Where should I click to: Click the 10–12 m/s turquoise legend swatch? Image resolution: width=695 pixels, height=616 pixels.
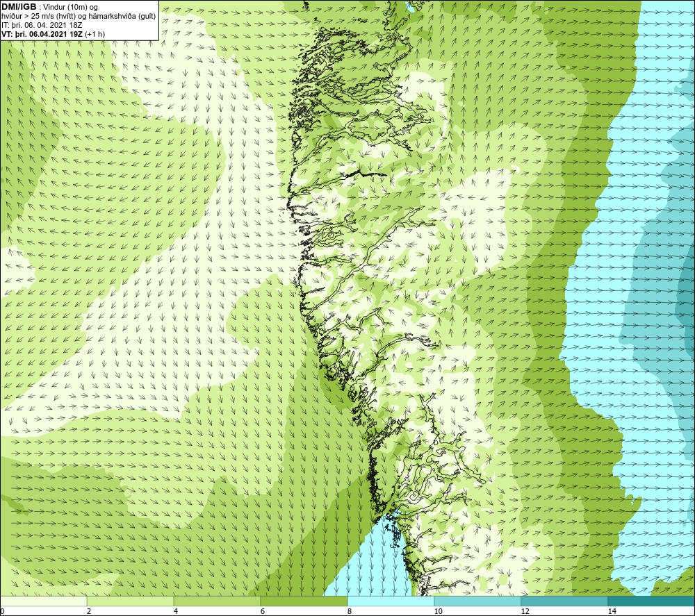pyautogui.click(x=478, y=601)
